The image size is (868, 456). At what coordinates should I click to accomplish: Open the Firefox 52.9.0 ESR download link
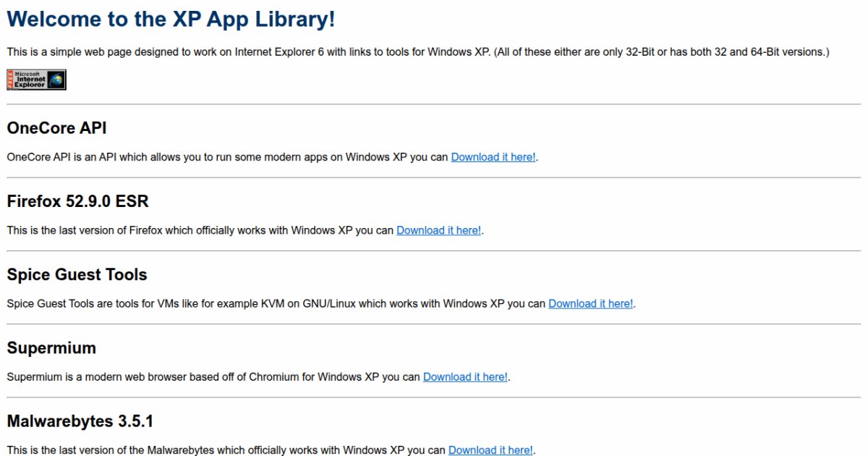tap(438, 230)
